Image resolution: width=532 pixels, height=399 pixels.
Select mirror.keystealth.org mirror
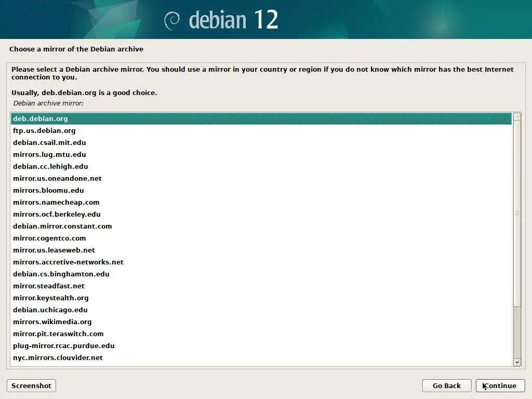pos(261,298)
